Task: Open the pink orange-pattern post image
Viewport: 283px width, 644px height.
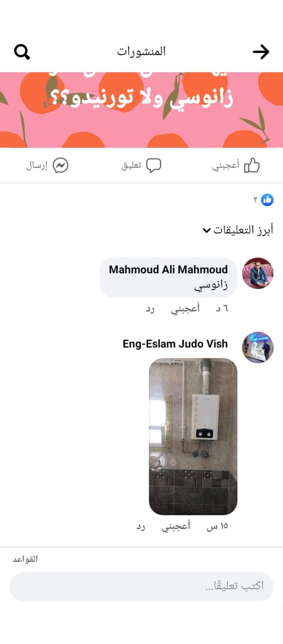Action: [x=141, y=110]
